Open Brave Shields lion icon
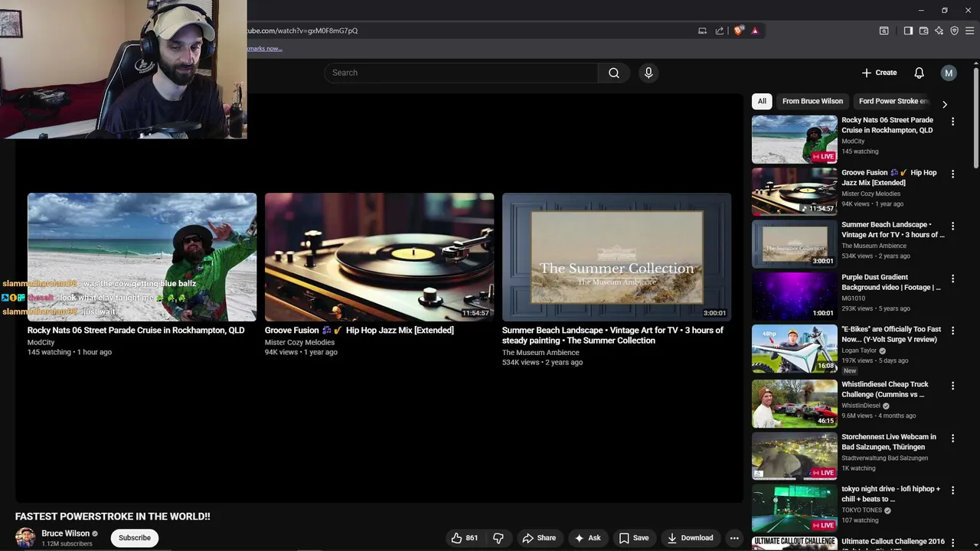 tap(738, 31)
